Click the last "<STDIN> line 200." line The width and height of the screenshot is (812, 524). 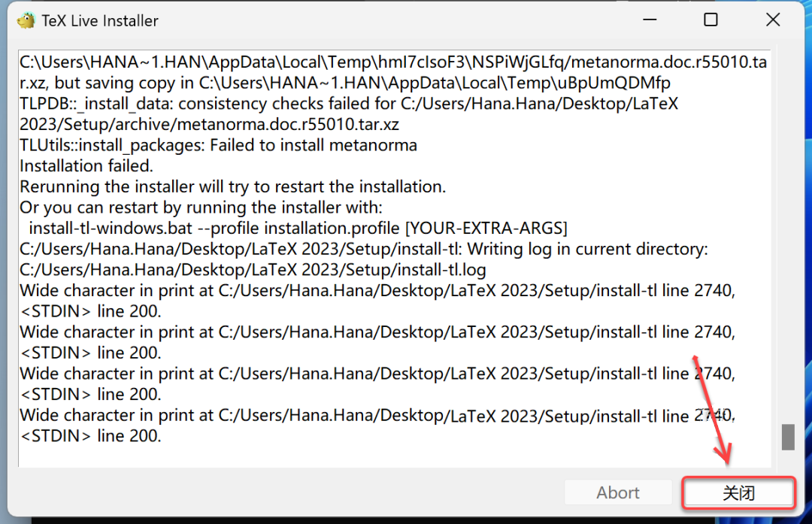click(90, 435)
